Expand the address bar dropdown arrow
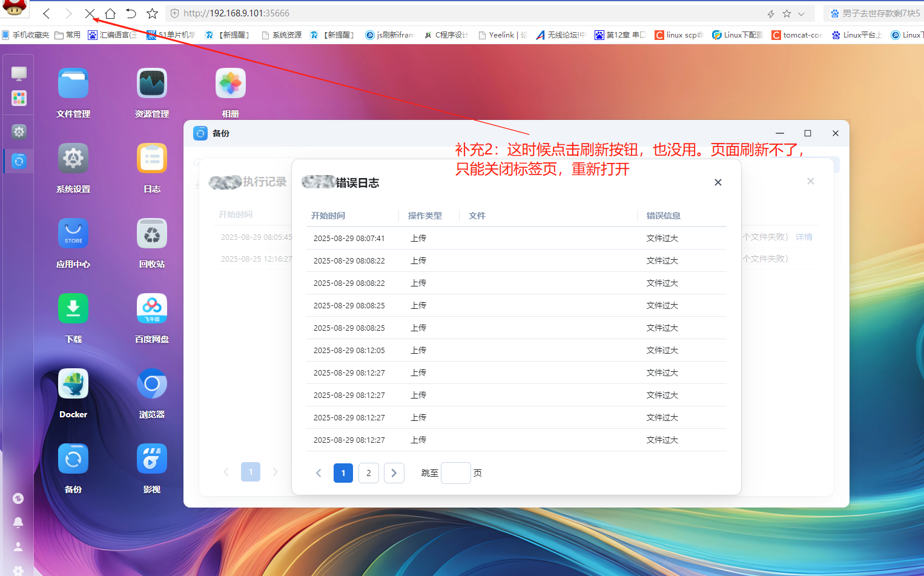The image size is (924, 576). click(801, 14)
